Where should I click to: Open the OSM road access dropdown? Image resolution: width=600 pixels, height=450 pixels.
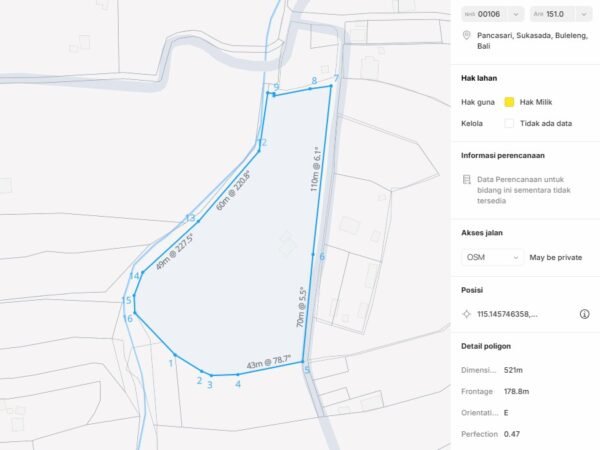click(x=492, y=258)
